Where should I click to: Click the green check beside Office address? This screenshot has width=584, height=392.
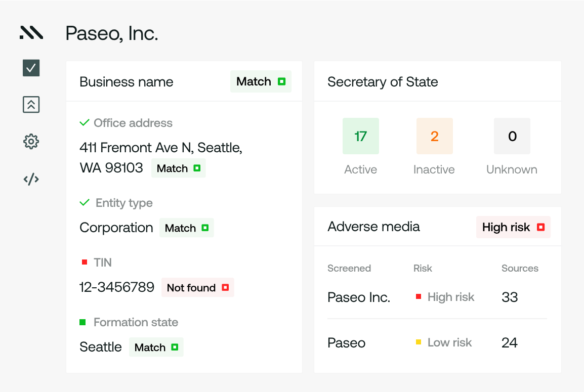85,123
